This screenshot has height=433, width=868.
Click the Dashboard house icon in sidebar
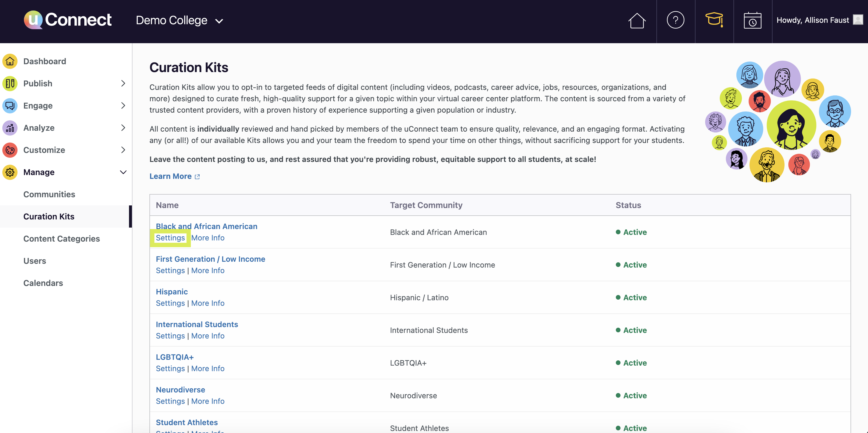[x=10, y=61]
